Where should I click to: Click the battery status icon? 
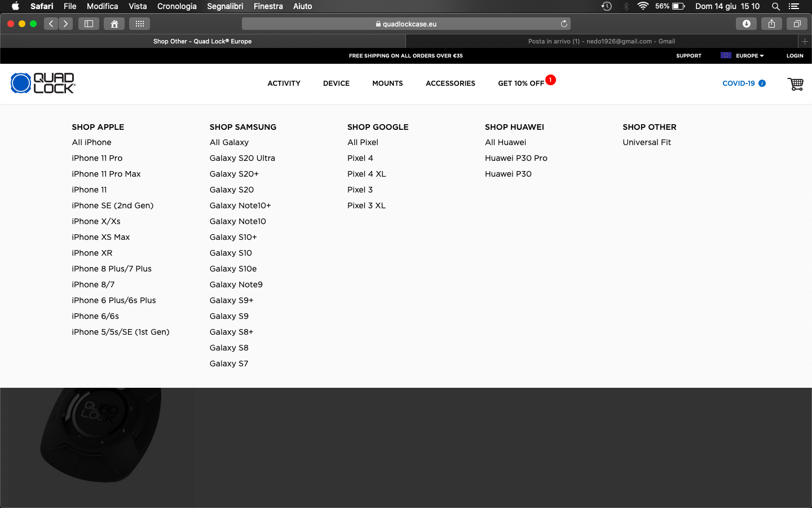[678, 6]
